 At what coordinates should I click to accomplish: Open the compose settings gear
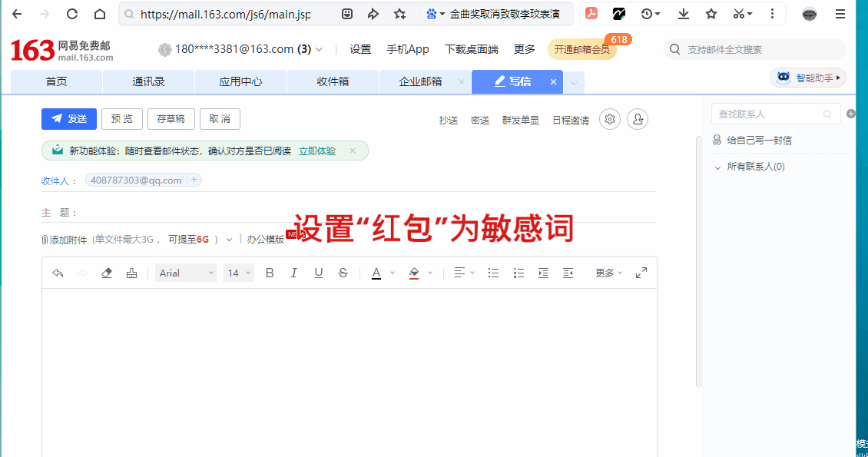(610, 119)
